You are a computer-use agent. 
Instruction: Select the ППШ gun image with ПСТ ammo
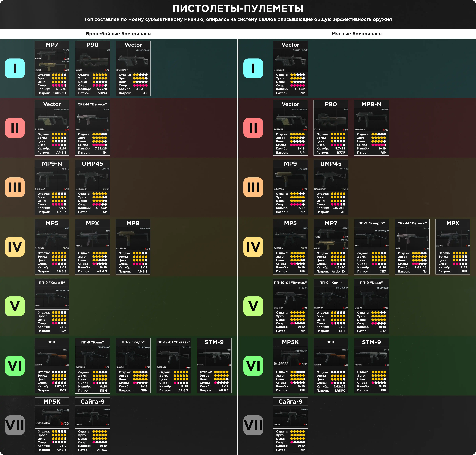[x=52, y=357]
